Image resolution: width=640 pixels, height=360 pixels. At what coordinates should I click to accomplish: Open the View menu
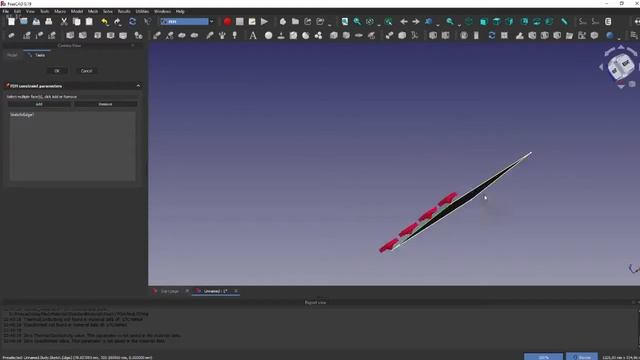pos(30,11)
